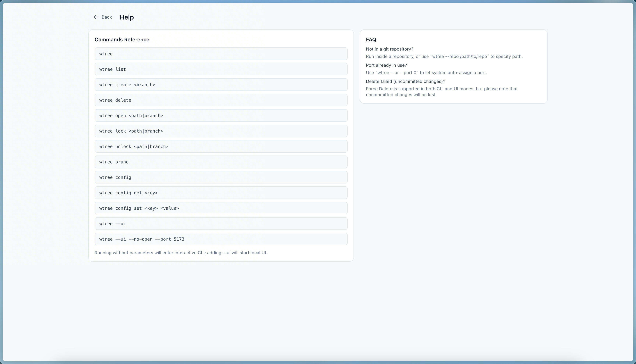Select 'wtree open <path|branch>' command

coord(221,115)
